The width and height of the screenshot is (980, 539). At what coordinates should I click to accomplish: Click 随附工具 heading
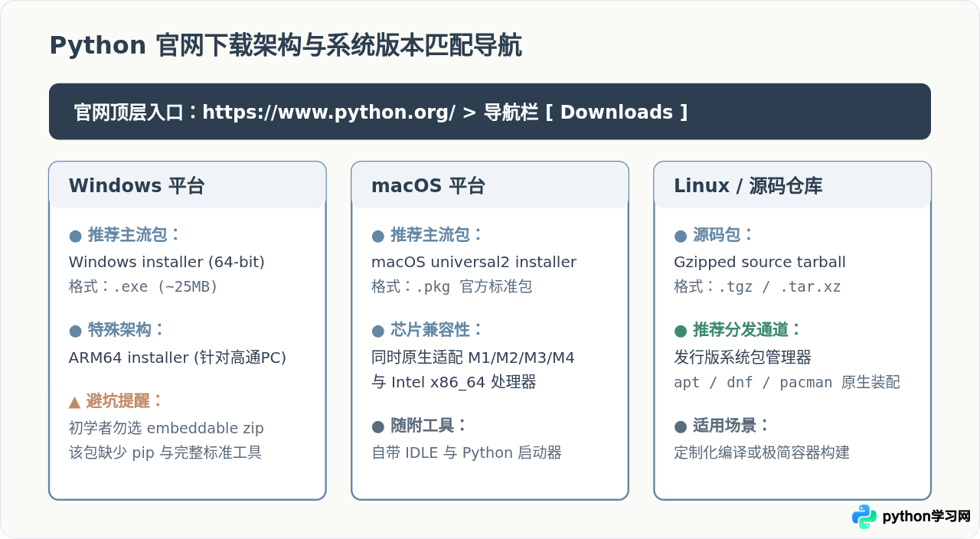click(420, 426)
